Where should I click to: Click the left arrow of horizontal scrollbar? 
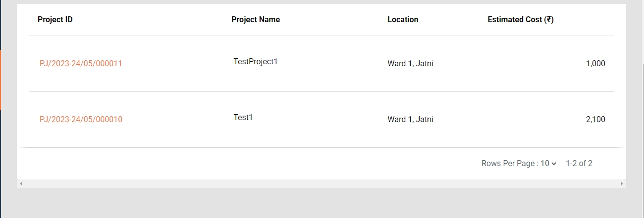click(20, 184)
